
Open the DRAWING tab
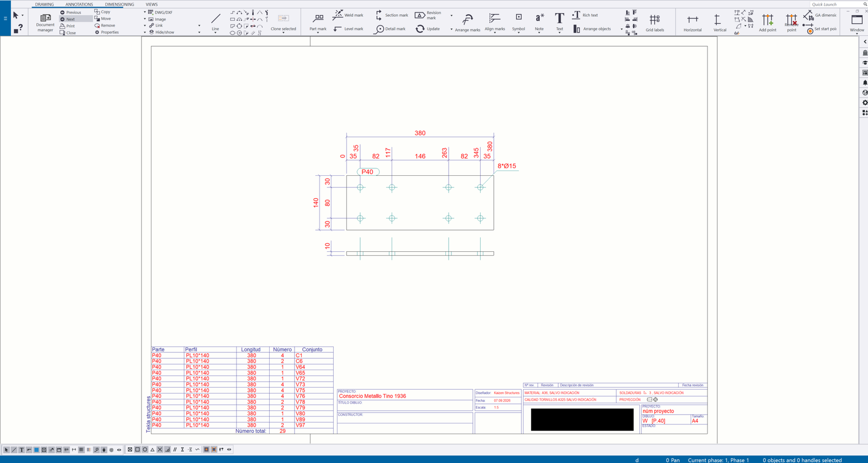coord(44,4)
